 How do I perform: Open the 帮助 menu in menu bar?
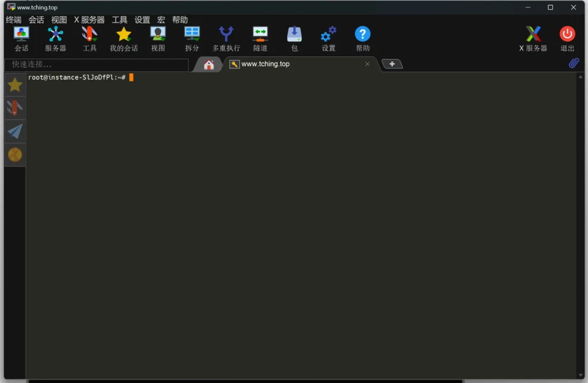click(180, 20)
